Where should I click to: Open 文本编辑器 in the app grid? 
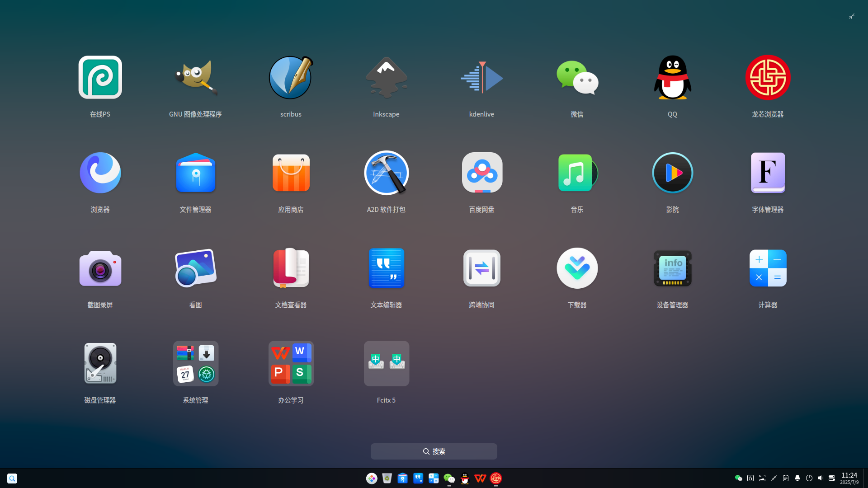coord(386,268)
